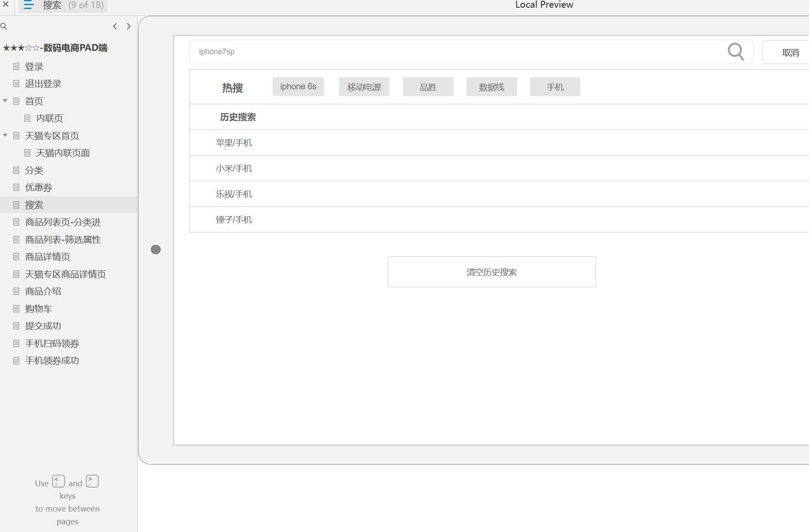Collapse the 首页 tree branch
Image resolution: width=809 pixels, height=532 pixels.
[5, 101]
